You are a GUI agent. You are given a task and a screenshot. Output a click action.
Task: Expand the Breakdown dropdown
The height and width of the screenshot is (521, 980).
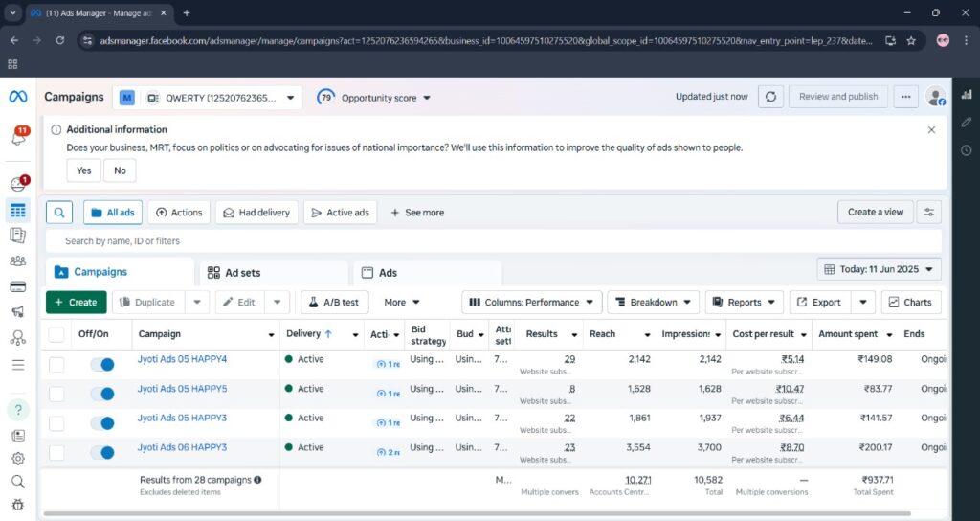point(653,302)
